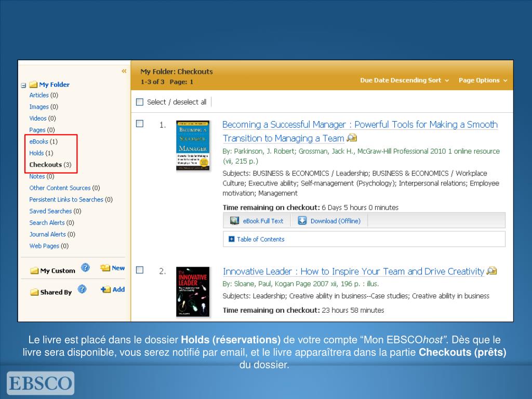Open the eBooks (1) folder
The width and height of the screenshot is (532, 399).
click(x=44, y=141)
